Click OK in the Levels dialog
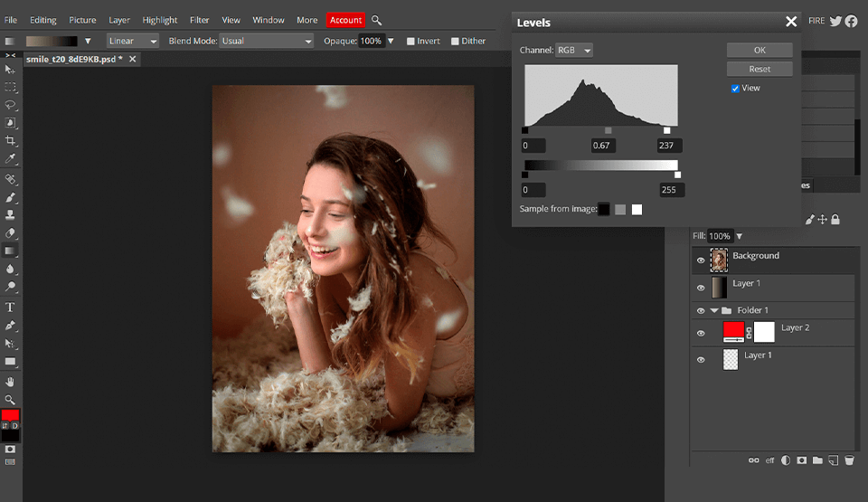Viewport: 868px width, 502px height. (759, 51)
